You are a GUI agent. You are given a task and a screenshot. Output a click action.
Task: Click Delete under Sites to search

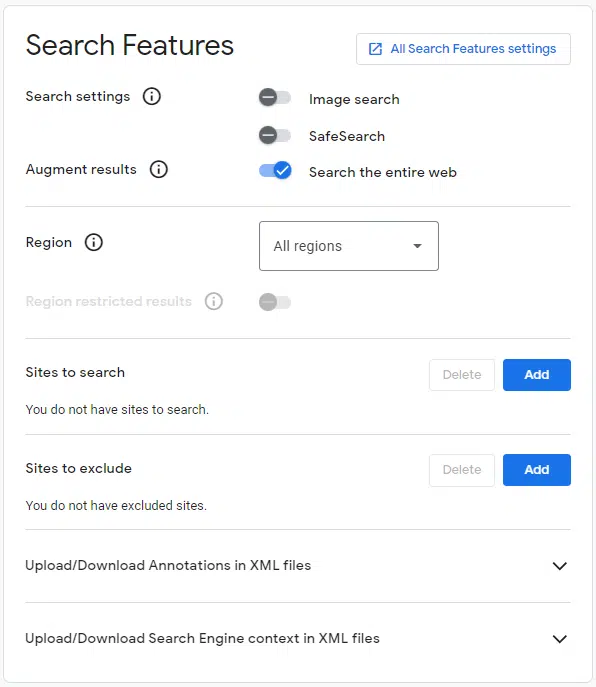point(462,375)
